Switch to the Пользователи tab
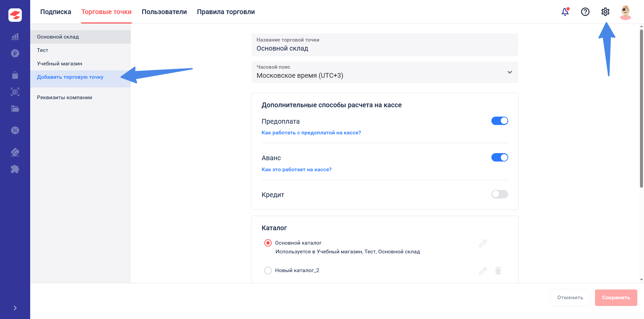Screen dimensions: 644x319 [164, 12]
